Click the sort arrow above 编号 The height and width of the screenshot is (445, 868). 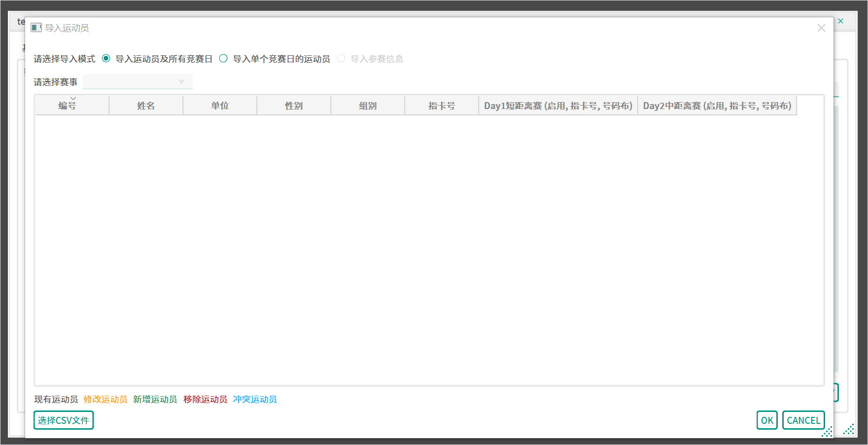pyautogui.click(x=73, y=99)
